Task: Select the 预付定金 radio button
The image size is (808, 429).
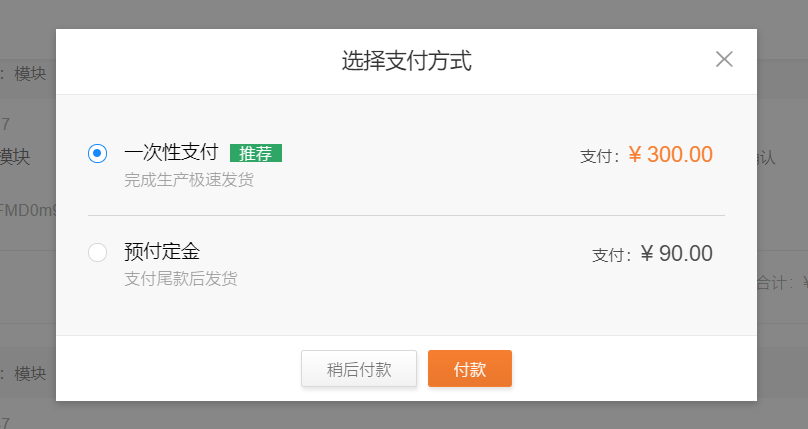Action: pyautogui.click(x=97, y=252)
